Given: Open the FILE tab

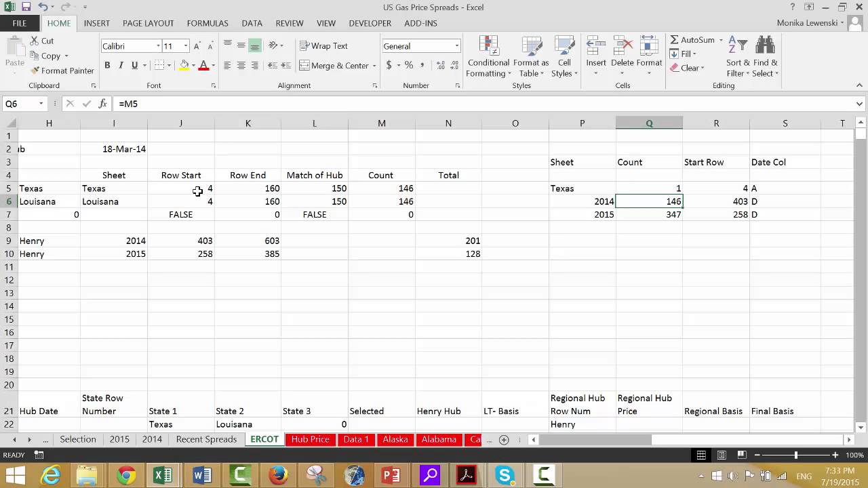Looking at the screenshot, I should pos(20,23).
